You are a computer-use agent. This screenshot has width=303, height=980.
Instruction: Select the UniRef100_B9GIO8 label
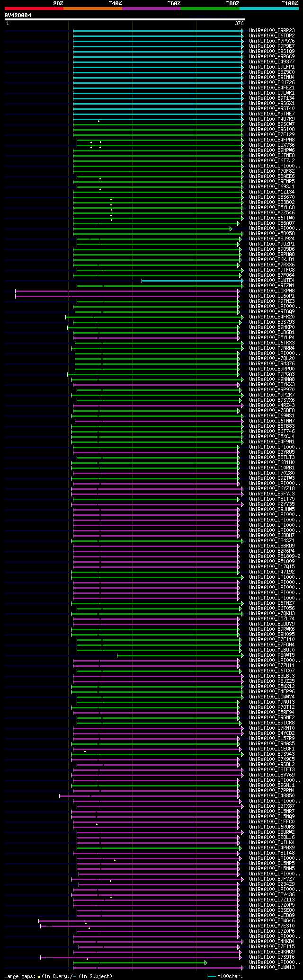pyautogui.click(x=272, y=130)
